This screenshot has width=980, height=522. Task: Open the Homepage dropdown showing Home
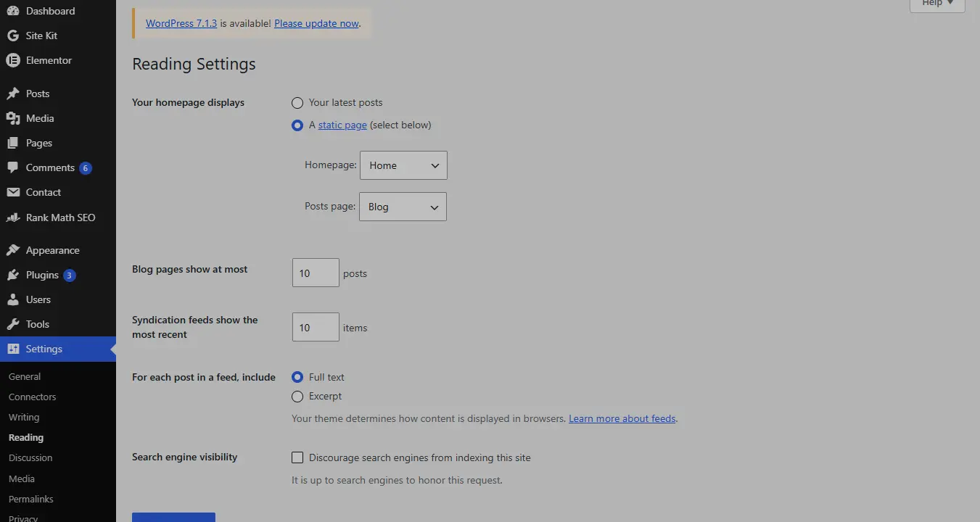click(x=403, y=165)
